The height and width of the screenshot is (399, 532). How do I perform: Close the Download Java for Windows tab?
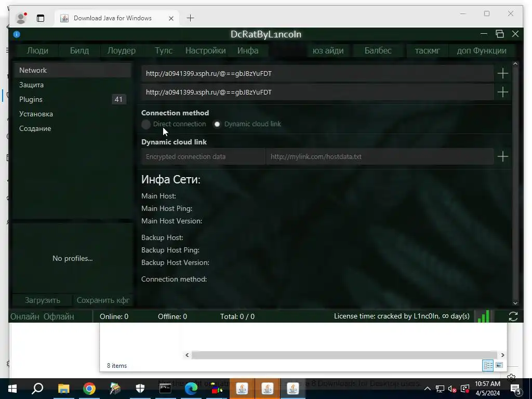click(x=171, y=18)
